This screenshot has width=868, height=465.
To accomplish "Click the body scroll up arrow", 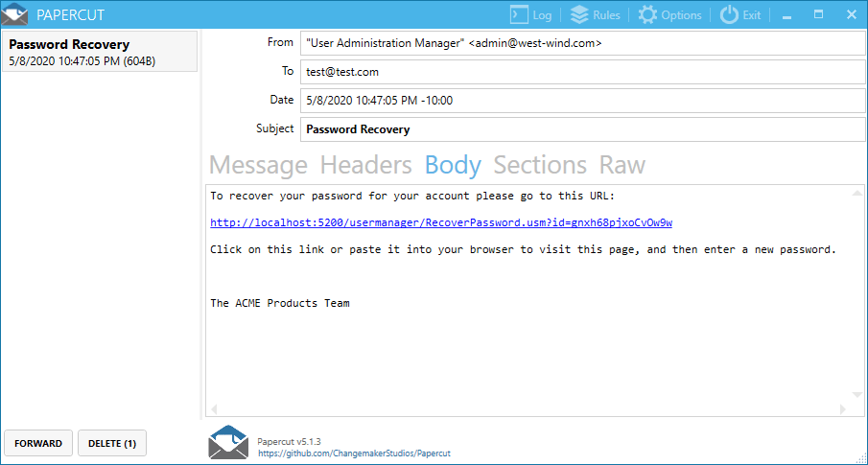I will tap(856, 194).
